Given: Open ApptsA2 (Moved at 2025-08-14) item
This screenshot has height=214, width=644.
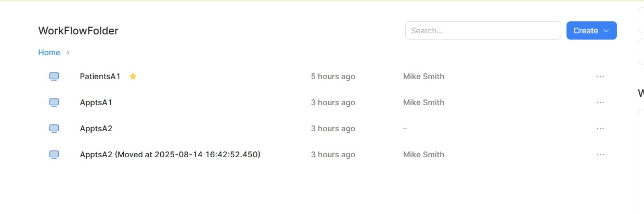Looking at the screenshot, I should [x=170, y=155].
